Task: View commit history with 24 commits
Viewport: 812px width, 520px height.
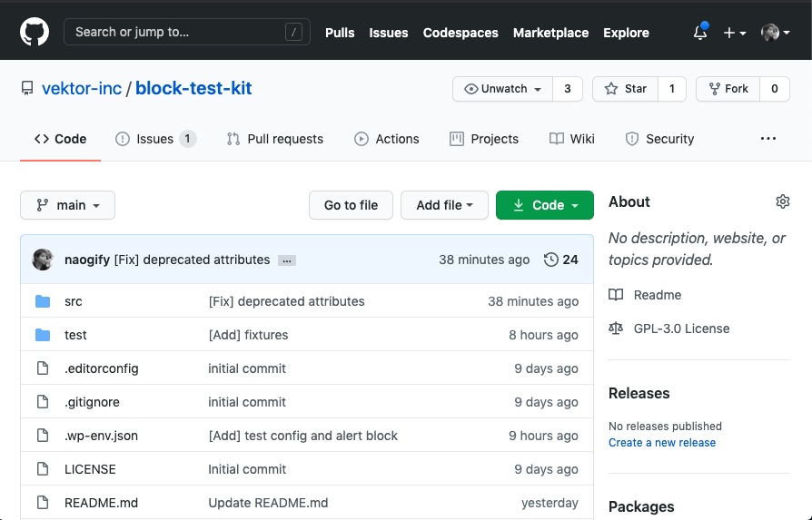Action: click(x=560, y=260)
